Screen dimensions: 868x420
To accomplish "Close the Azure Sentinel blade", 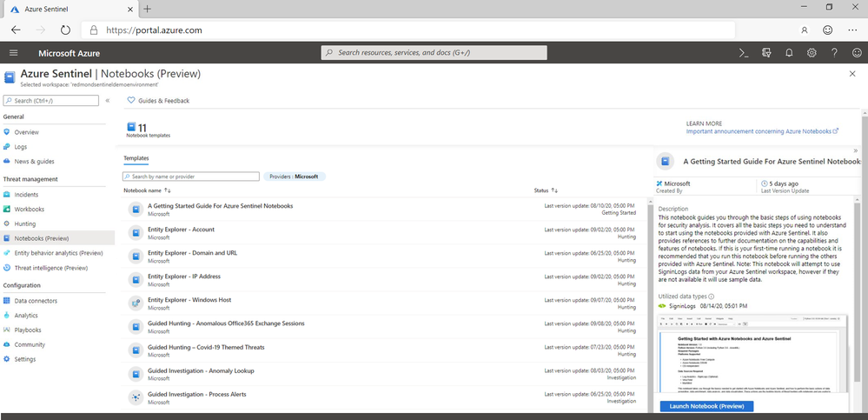I will (x=852, y=74).
